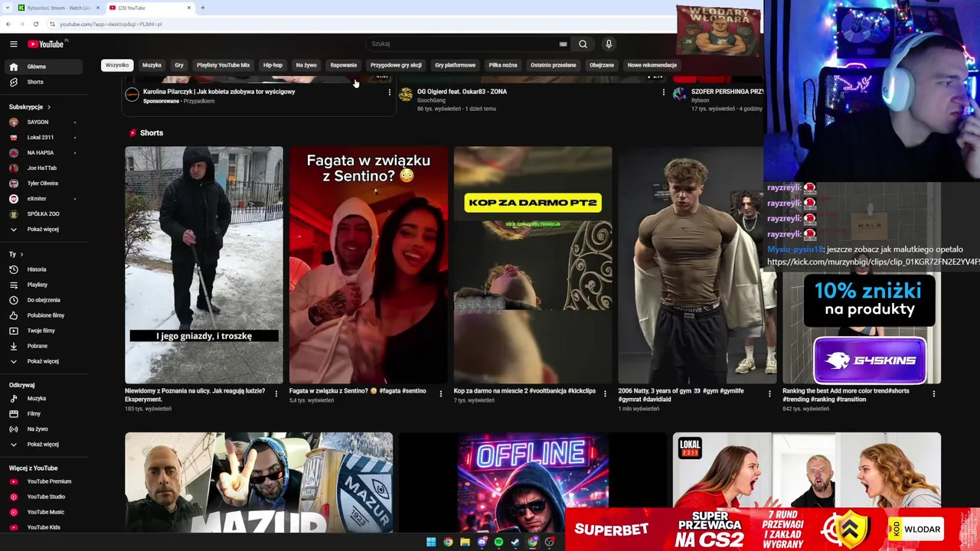The width and height of the screenshot is (980, 551).
Task: Open YouTube Music in the sidebar
Action: [x=42, y=512]
